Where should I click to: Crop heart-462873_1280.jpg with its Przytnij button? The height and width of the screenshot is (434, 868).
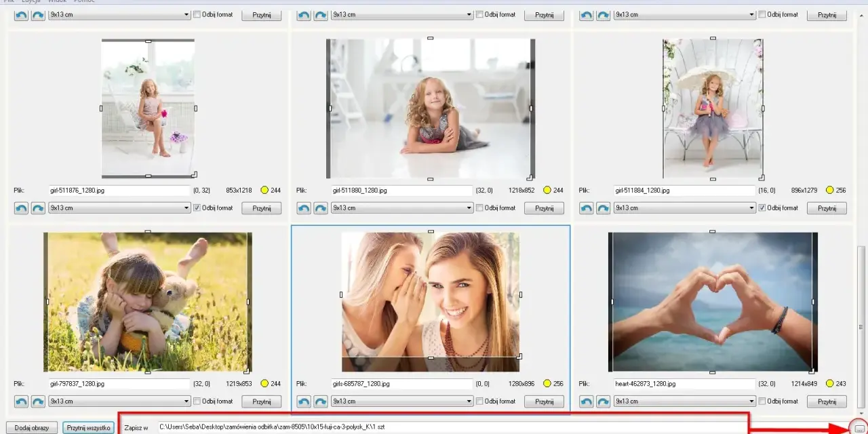point(827,401)
